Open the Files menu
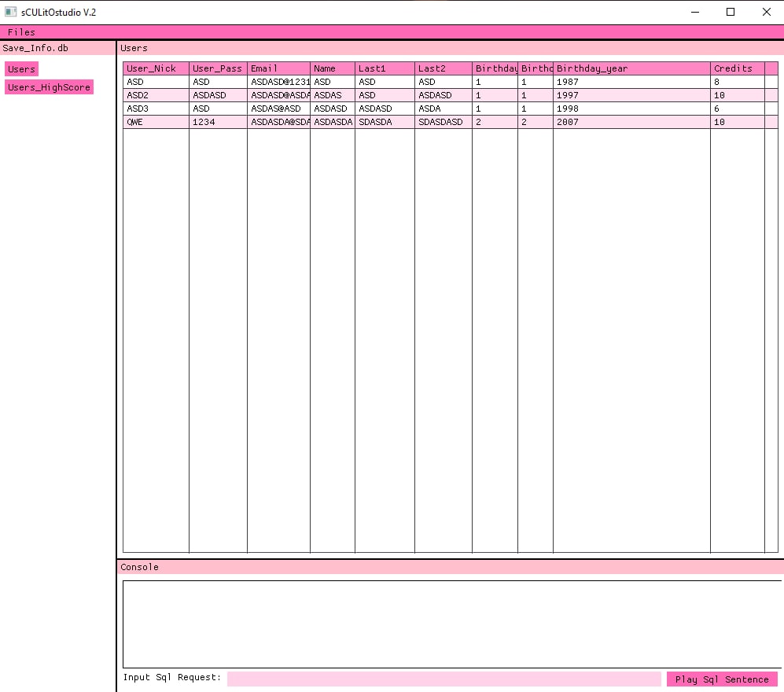 (x=21, y=32)
